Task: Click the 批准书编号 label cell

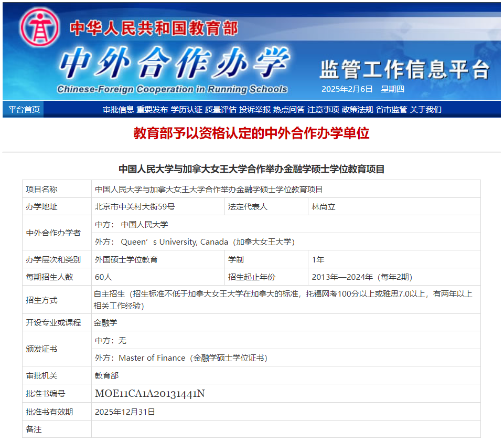Action: point(57,393)
